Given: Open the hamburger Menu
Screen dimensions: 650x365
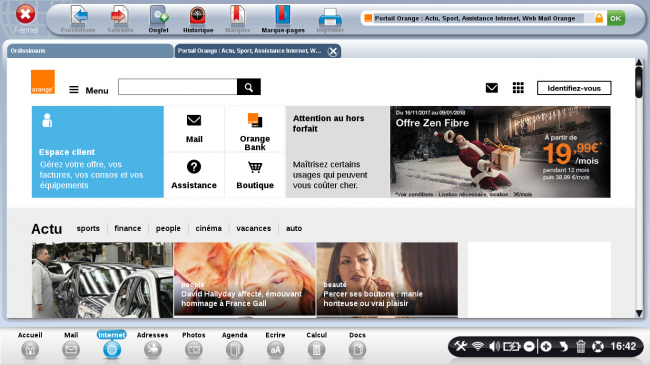Looking at the screenshot, I should 89,90.
